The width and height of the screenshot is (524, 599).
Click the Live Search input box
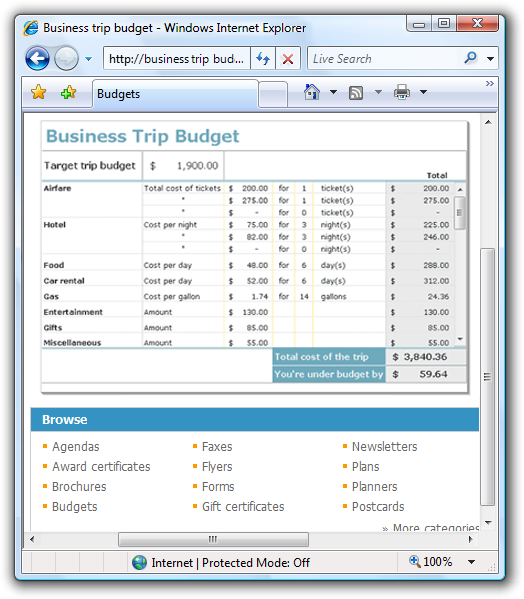click(x=382, y=58)
